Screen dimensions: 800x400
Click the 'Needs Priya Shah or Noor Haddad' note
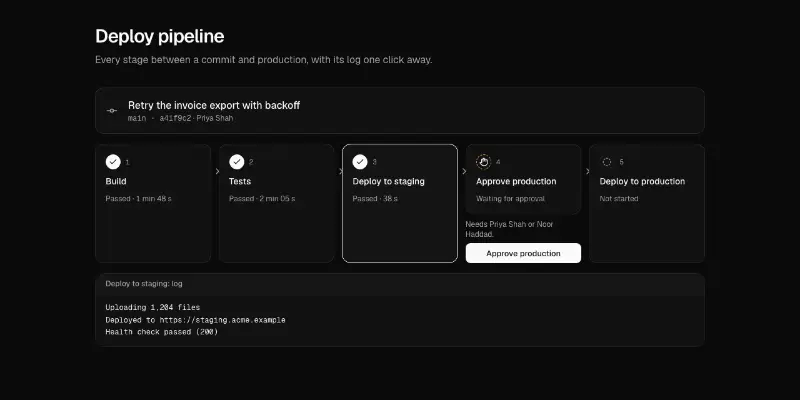tap(509, 229)
